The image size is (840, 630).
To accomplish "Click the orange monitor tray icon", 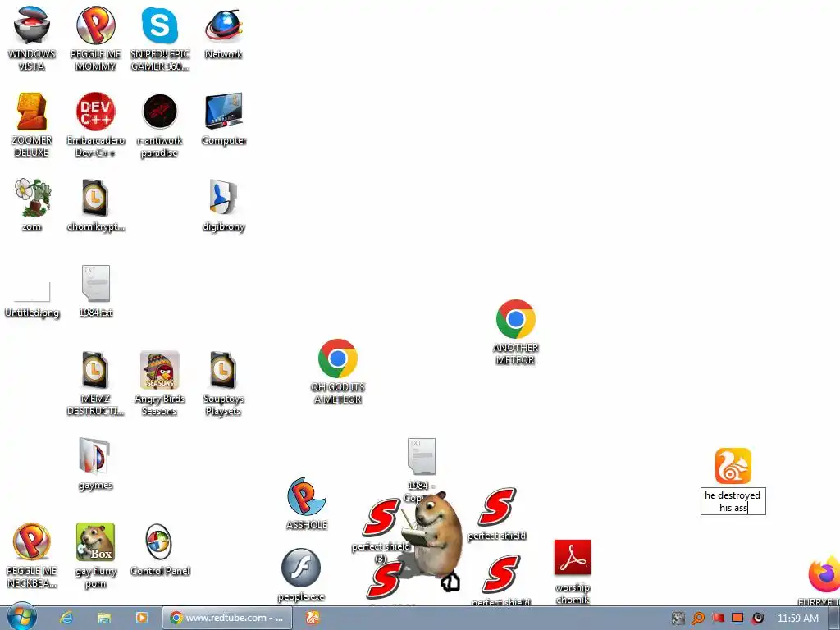I will 737,619.
